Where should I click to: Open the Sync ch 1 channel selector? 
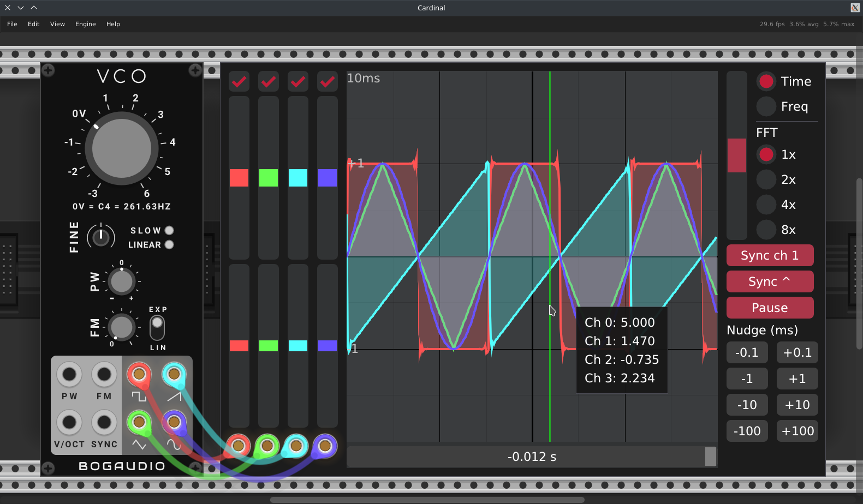tap(770, 255)
